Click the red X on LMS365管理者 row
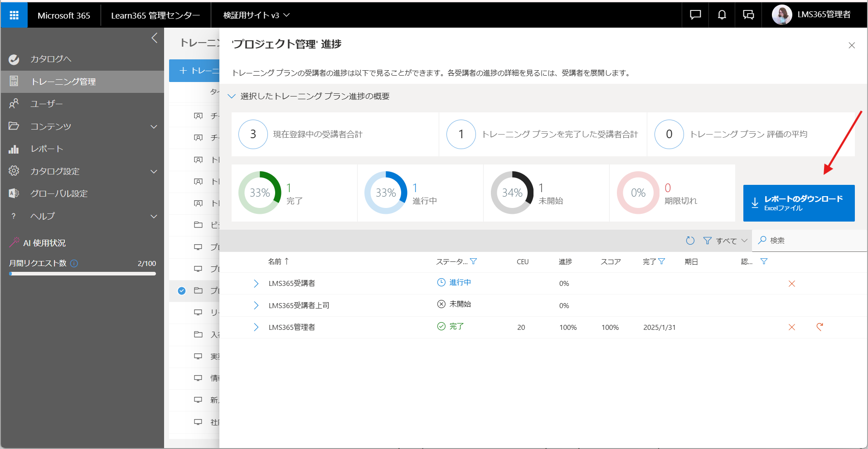This screenshot has width=868, height=449. (x=792, y=327)
